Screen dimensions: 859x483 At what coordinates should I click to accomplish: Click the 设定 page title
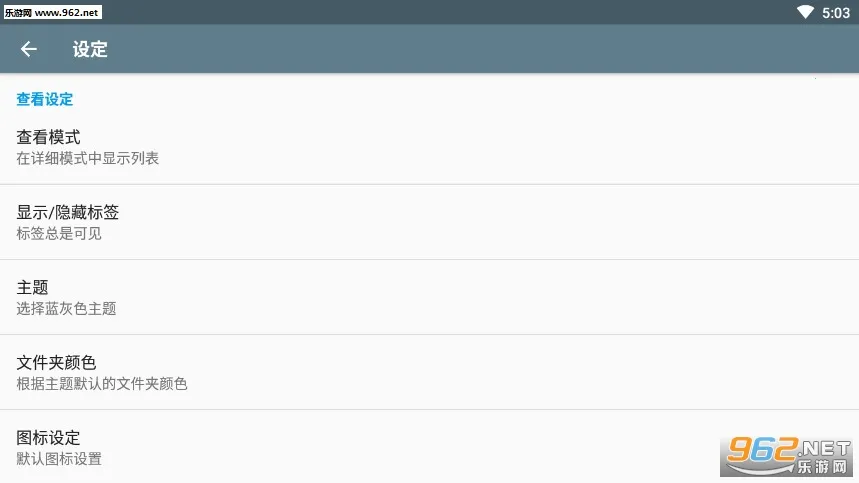point(90,49)
